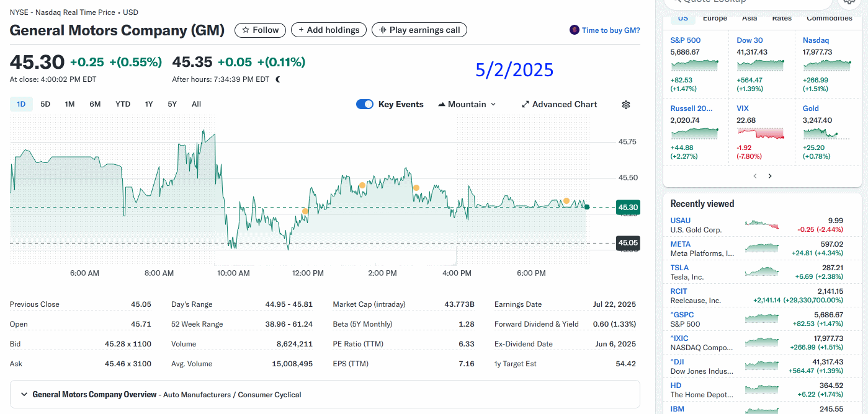Image resolution: width=868 pixels, height=414 pixels.
Task: Open ^IXIC ticker in Recently viewed
Action: 679,338
